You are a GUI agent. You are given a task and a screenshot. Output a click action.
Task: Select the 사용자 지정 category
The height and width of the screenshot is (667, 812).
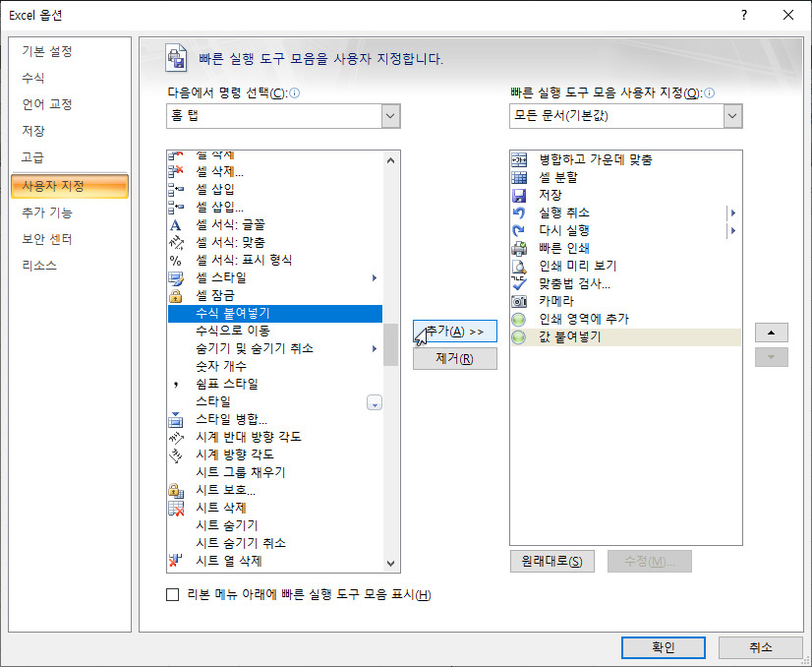tap(70, 187)
